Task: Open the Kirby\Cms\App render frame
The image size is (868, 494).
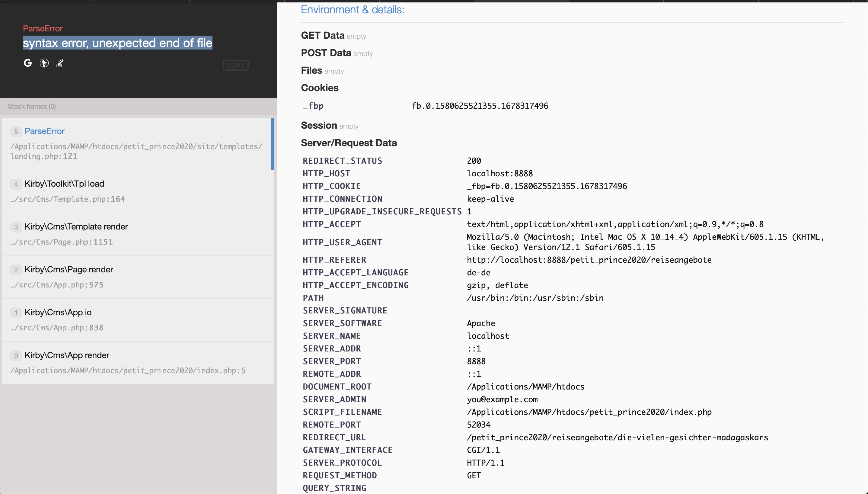Action: coord(67,355)
